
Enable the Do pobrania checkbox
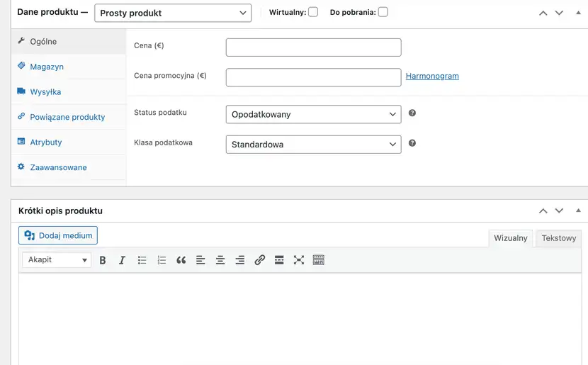pos(383,12)
